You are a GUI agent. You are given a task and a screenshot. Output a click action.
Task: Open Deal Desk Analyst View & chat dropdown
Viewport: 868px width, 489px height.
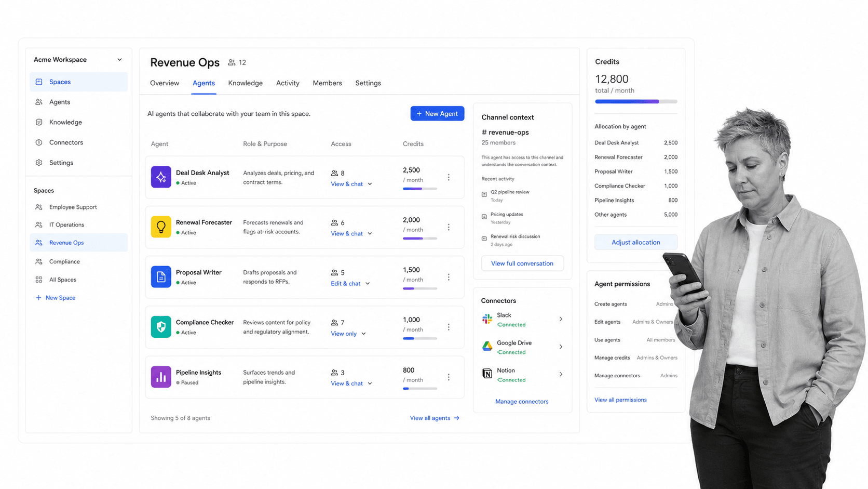tap(351, 184)
